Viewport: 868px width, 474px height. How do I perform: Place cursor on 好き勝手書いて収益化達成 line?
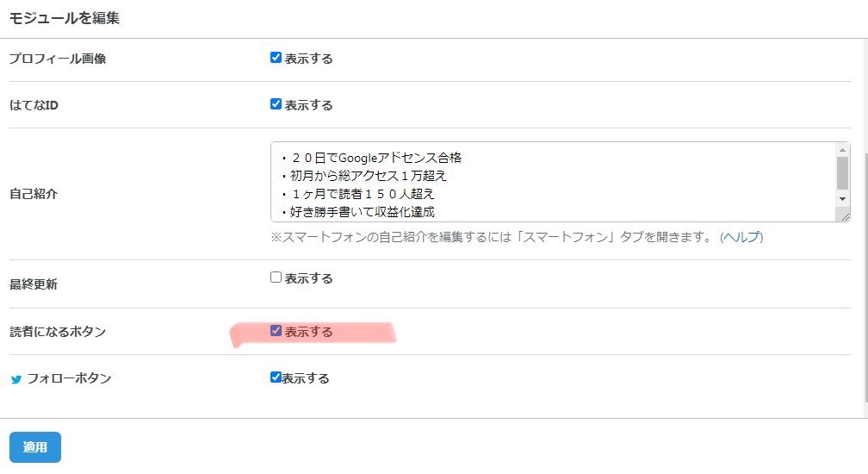(362, 211)
